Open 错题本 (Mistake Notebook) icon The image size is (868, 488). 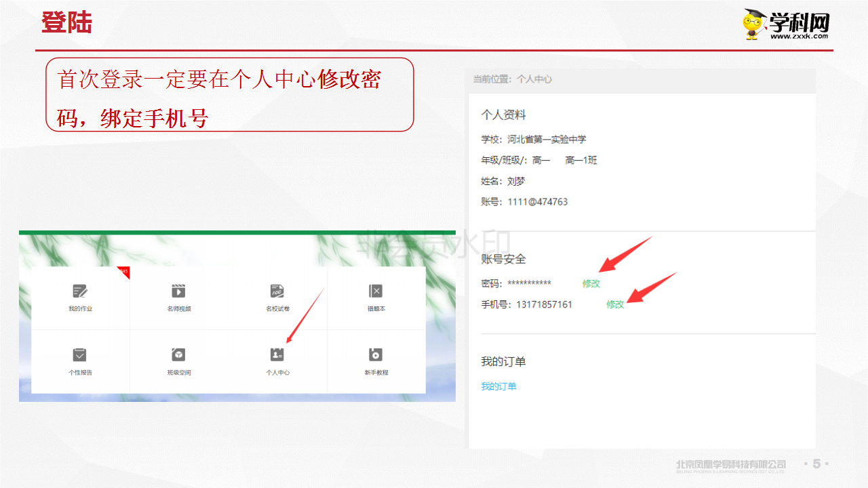(376, 298)
